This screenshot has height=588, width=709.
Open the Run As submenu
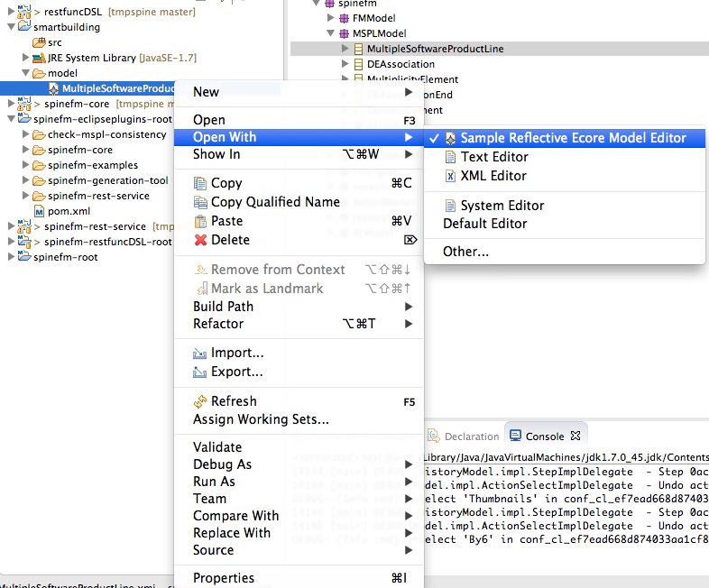pos(299,482)
